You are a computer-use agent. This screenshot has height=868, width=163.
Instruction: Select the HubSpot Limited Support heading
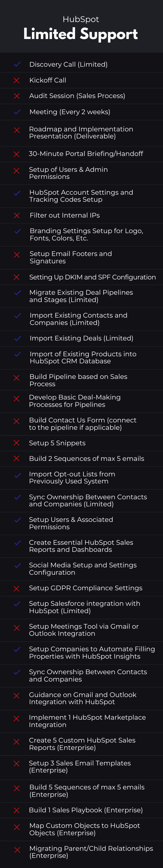tap(81, 29)
